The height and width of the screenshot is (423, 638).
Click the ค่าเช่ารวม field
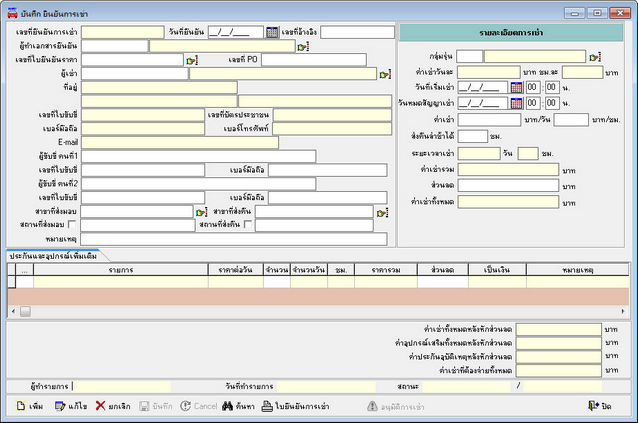pos(508,170)
